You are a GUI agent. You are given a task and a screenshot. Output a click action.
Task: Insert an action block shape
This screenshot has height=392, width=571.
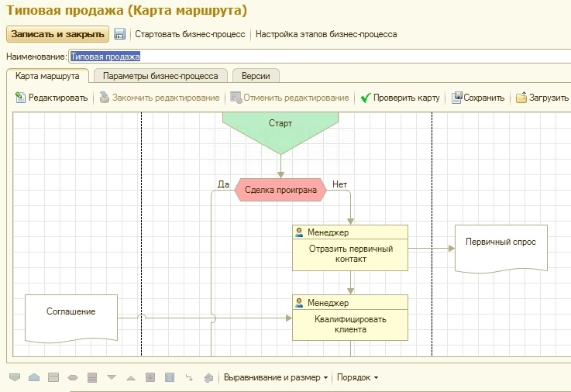pyautogui.click(x=53, y=377)
